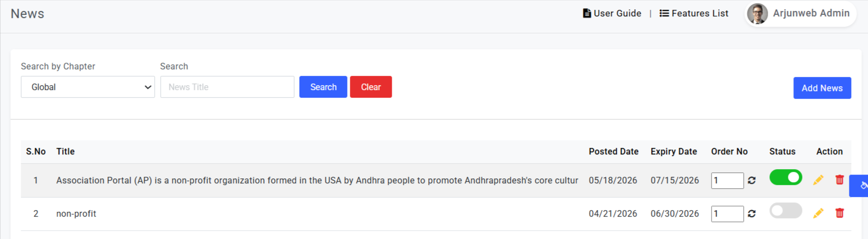This screenshot has width=868, height=239.
Task: Click order number field for first row
Action: point(727,181)
